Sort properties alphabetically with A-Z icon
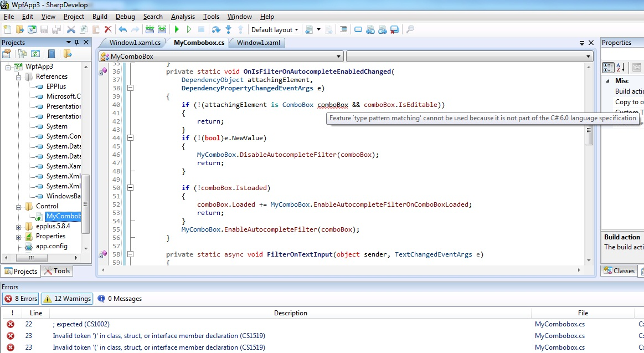This screenshot has width=644, height=353. coord(620,67)
